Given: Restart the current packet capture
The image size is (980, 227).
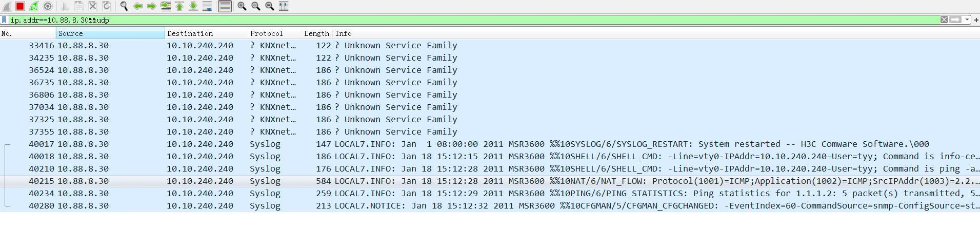Looking at the screenshot, I should [x=34, y=6].
